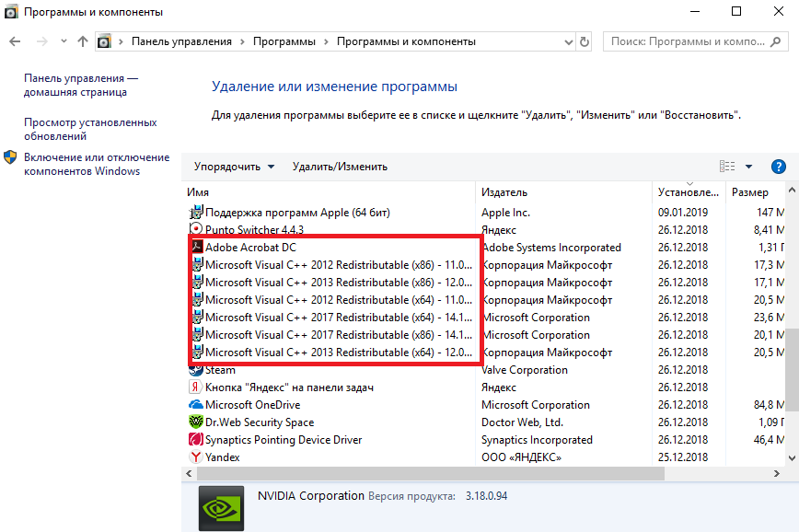This screenshot has height=532, width=799.
Task: Click the Yandex browser icon
Action: [196, 457]
